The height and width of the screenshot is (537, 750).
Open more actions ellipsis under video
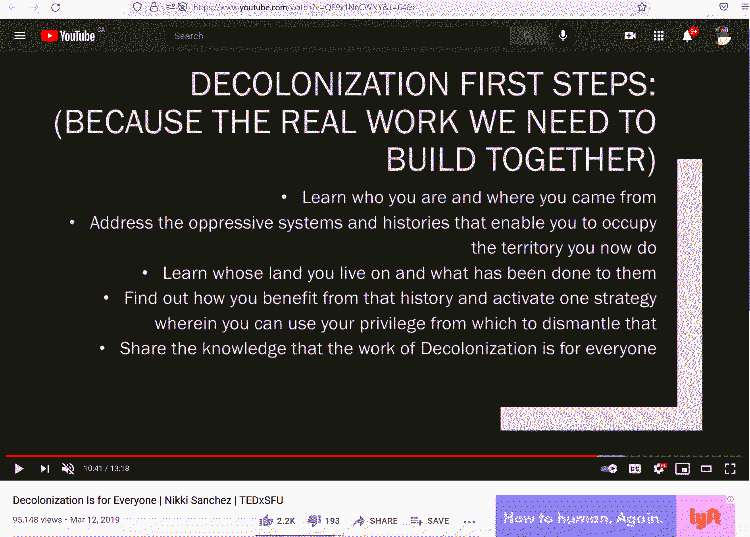[x=469, y=521]
